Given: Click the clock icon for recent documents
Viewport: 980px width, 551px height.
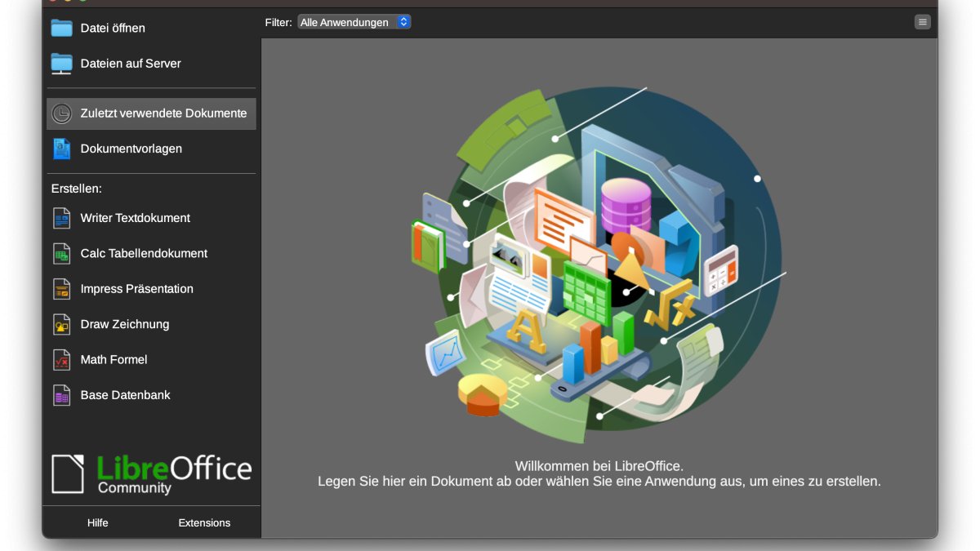Looking at the screenshot, I should point(62,113).
